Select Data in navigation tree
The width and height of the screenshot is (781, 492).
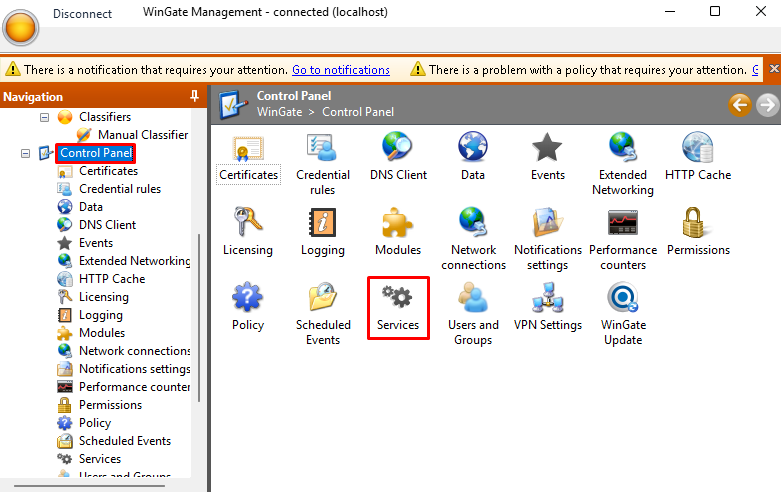click(91, 207)
